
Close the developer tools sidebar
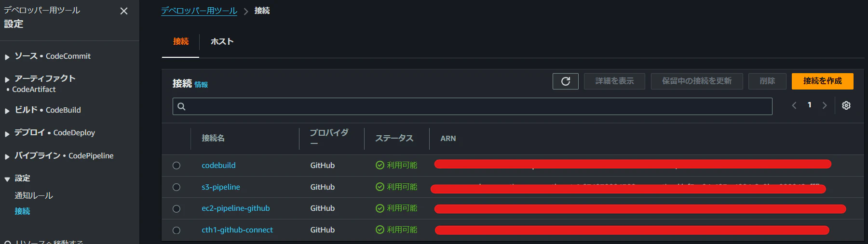(x=124, y=11)
